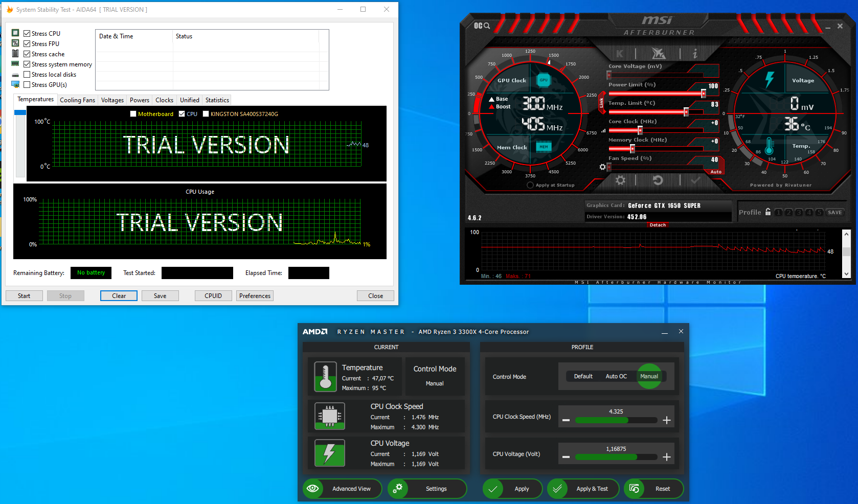Click the Link icon between power and temp limits
The width and height of the screenshot is (858, 504).
tap(601, 103)
